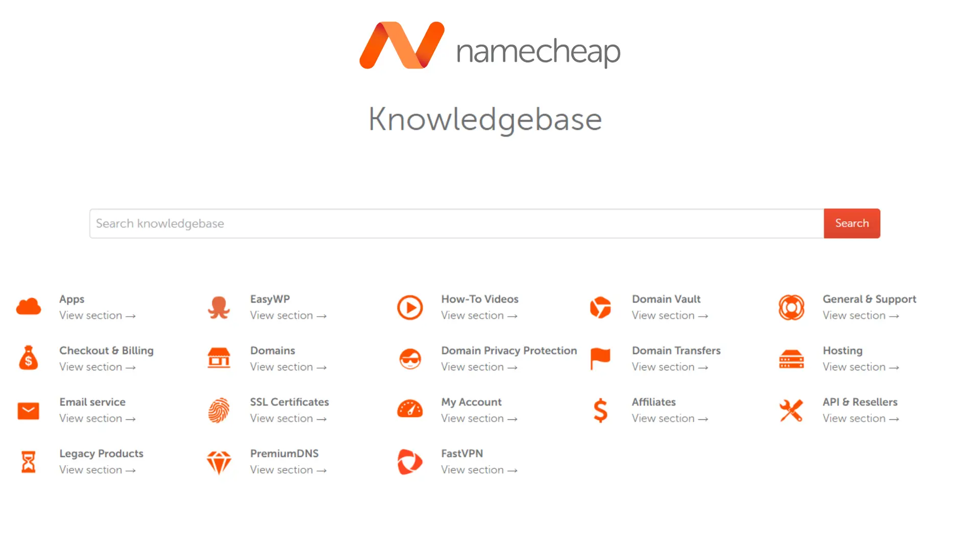Open the Hosting title link
Screen dimensions: 980x551
pyautogui.click(x=843, y=351)
